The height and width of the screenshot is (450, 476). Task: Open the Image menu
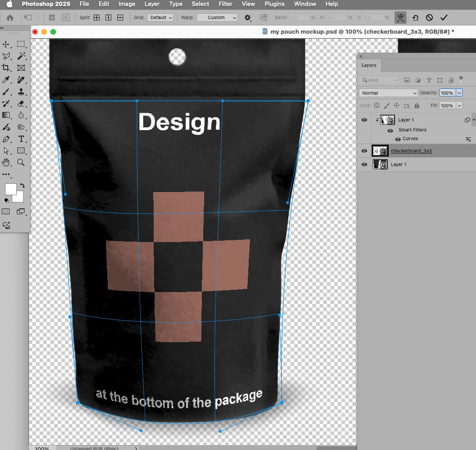127,4
